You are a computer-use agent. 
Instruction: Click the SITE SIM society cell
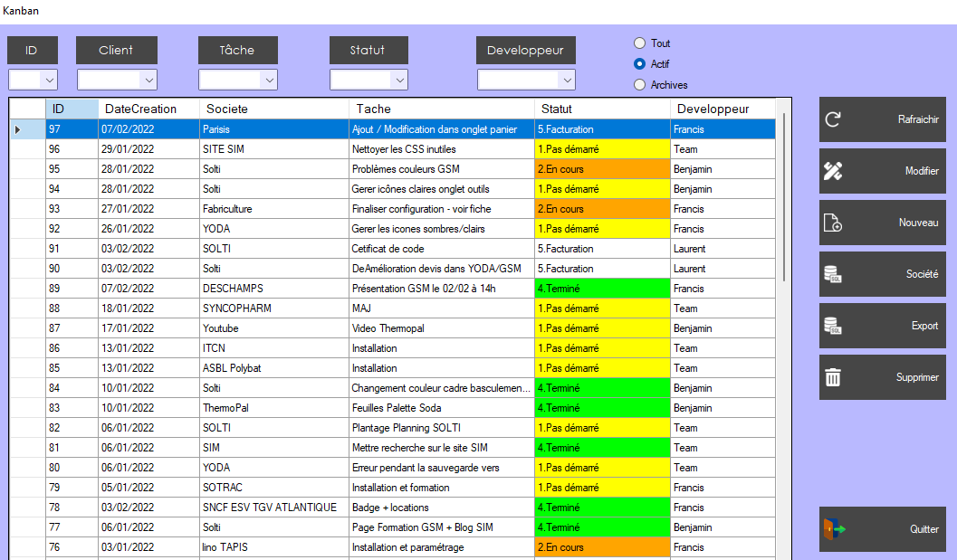(274, 149)
